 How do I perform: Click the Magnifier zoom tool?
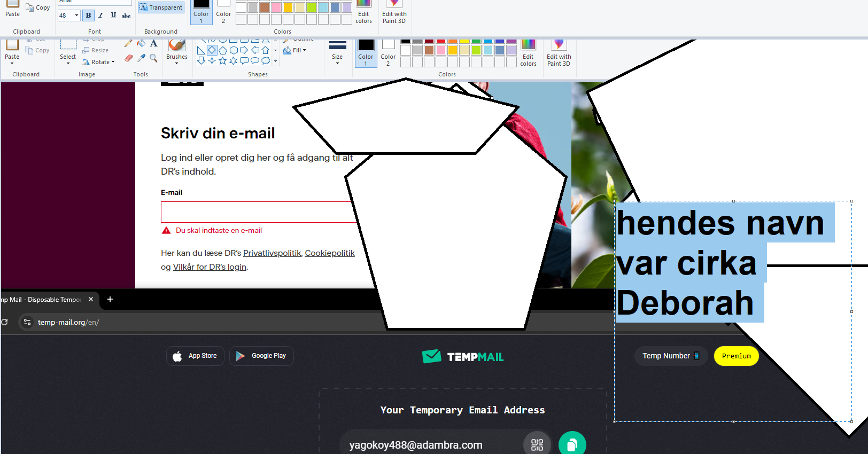click(154, 58)
